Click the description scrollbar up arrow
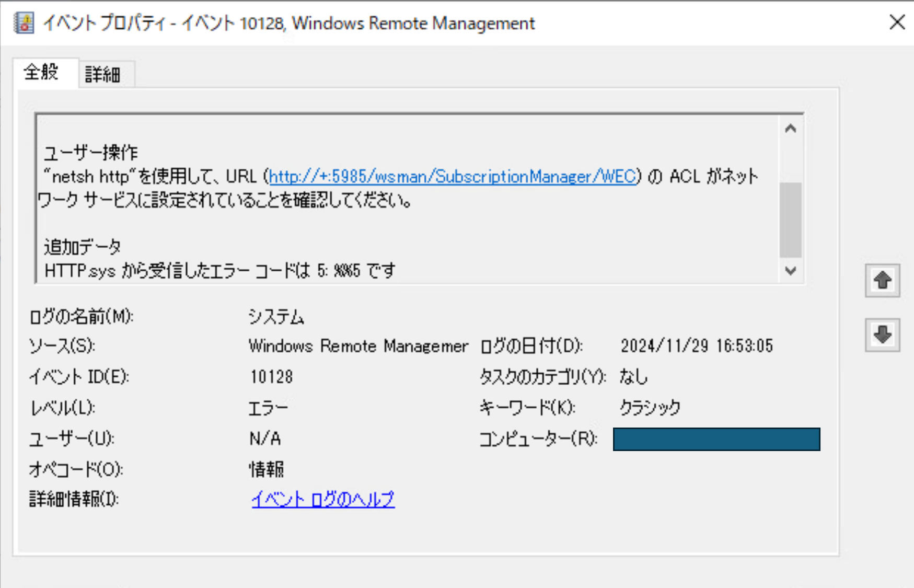This screenshot has width=914, height=588. pyautogui.click(x=791, y=129)
